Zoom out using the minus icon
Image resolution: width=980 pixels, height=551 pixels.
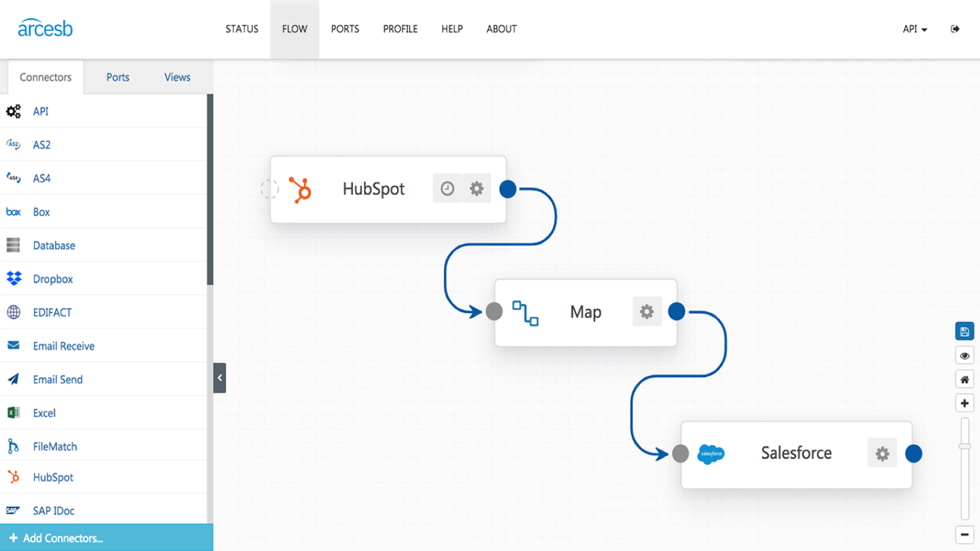(x=965, y=534)
